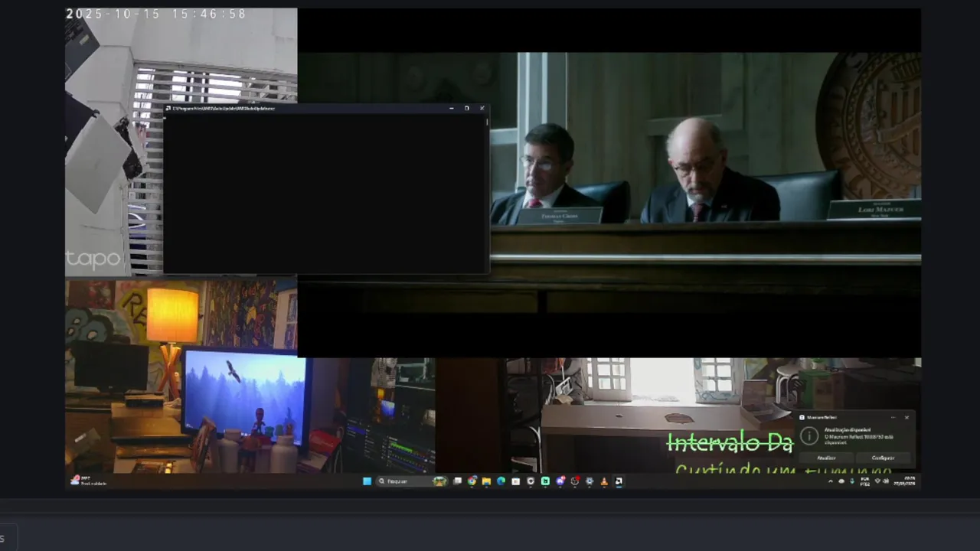Click the green Intervalo Da text
The width and height of the screenshot is (980, 551).
(x=730, y=442)
